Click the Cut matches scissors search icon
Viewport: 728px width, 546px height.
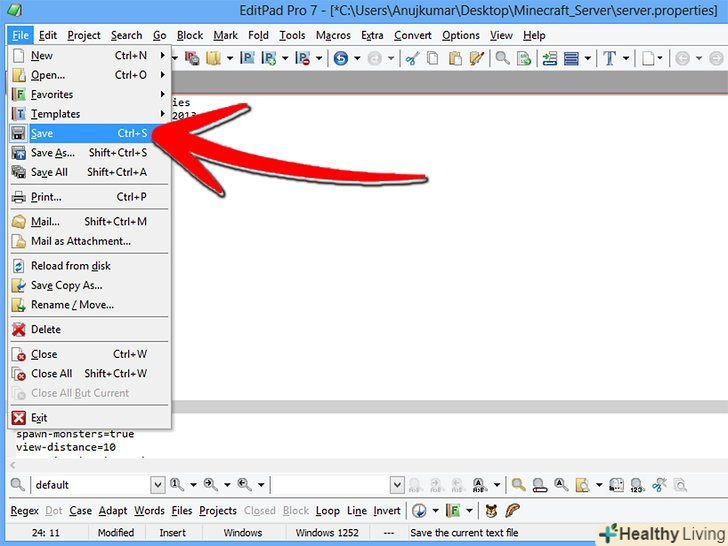[659, 485]
